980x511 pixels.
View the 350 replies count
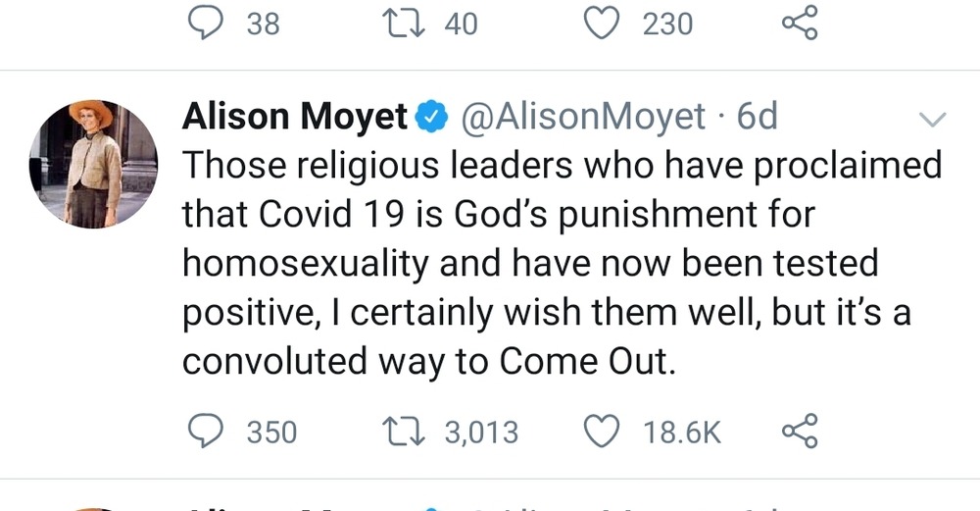tap(271, 433)
